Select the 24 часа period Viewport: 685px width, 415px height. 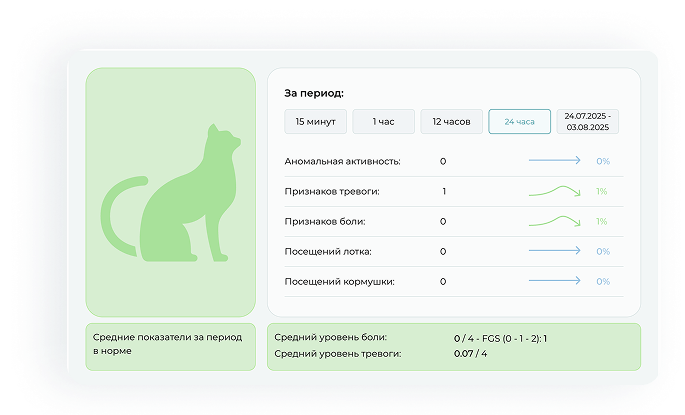(x=519, y=122)
